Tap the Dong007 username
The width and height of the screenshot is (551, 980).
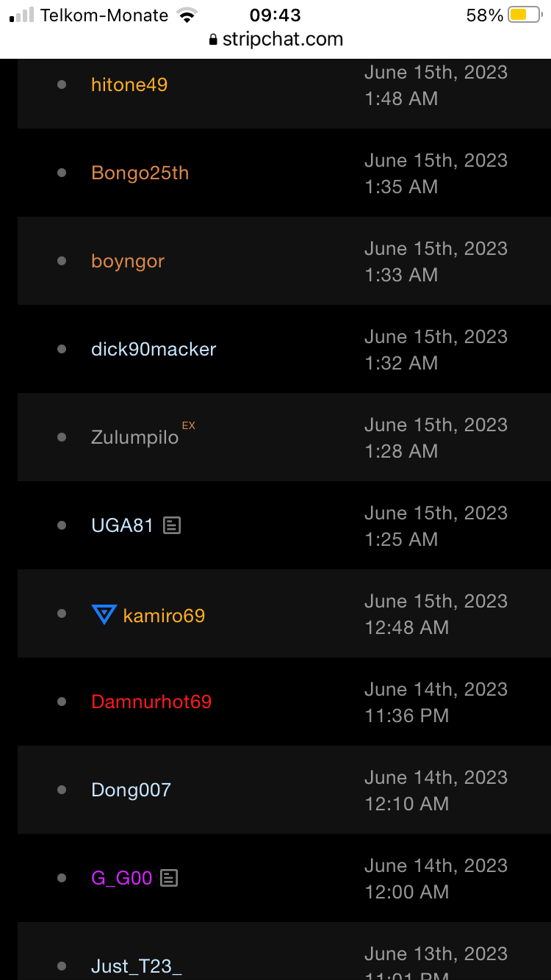coord(131,790)
